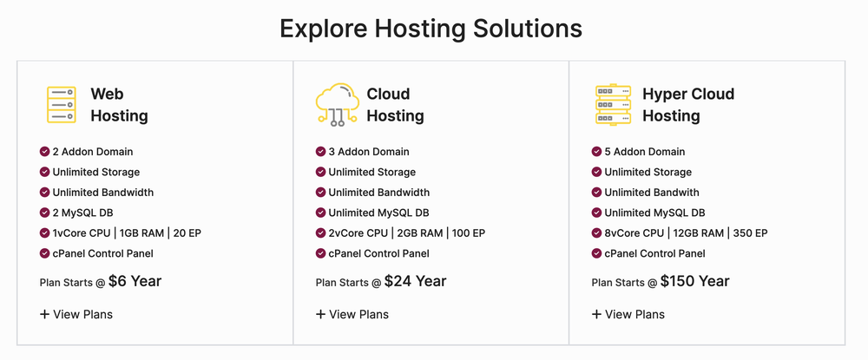Click check icon beside 1vCore CPU line
Image resolution: width=868 pixels, height=360 pixels.
tap(45, 232)
